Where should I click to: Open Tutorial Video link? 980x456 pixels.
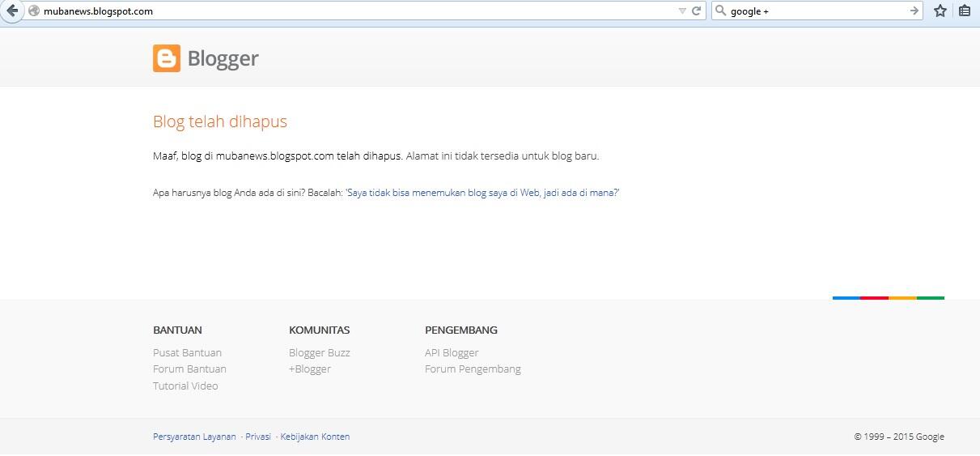[x=185, y=386]
